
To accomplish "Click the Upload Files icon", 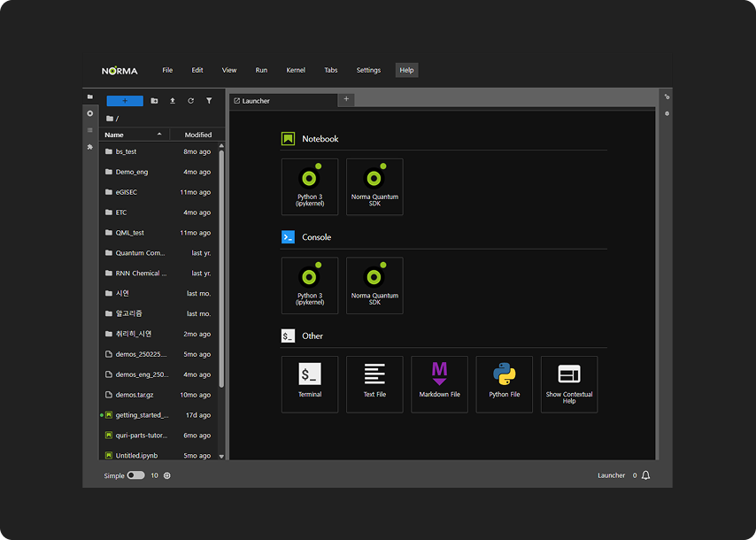I will pos(173,101).
